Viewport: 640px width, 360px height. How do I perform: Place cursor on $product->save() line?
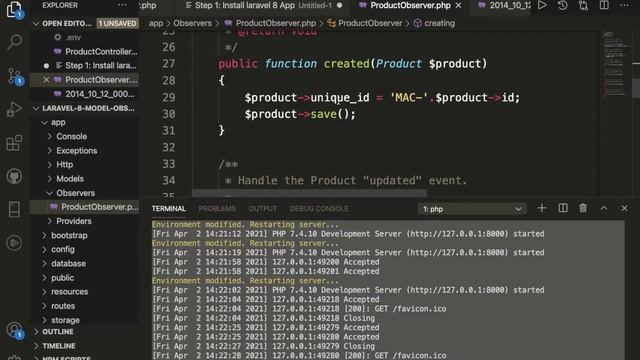(x=300, y=114)
